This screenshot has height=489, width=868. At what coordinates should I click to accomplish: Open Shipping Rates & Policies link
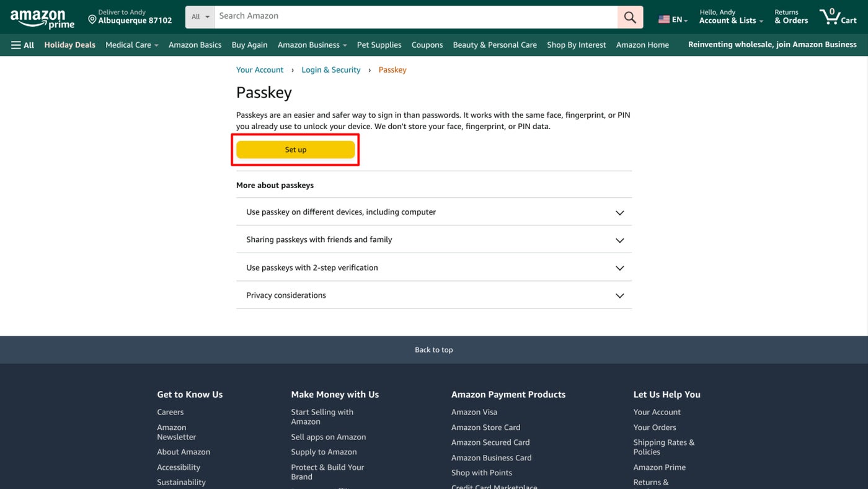[x=664, y=447]
